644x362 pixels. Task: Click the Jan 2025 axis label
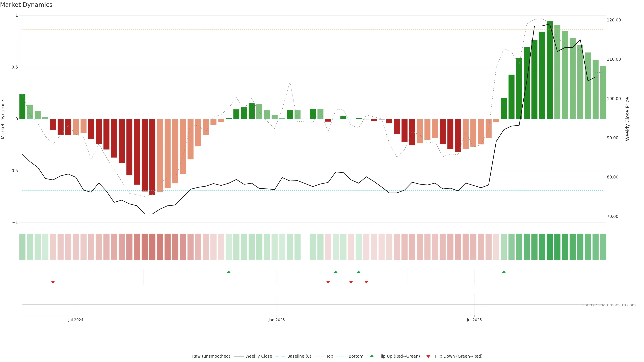[x=277, y=320]
